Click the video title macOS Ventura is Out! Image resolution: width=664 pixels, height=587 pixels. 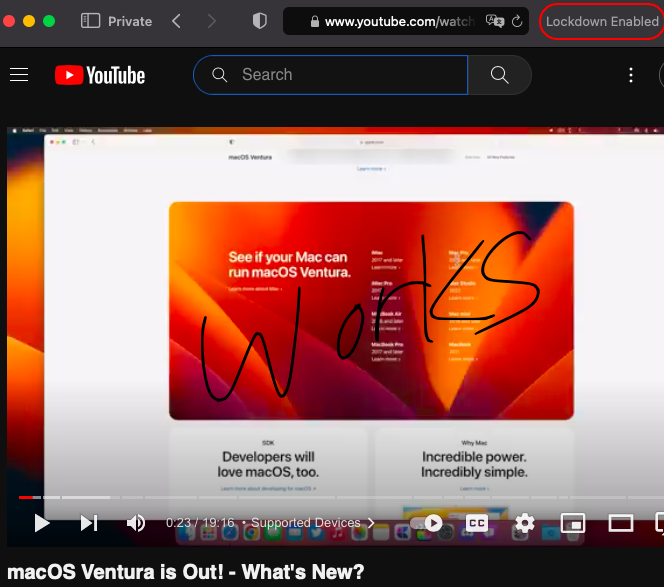pyautogui.click(x=185, y=571)
